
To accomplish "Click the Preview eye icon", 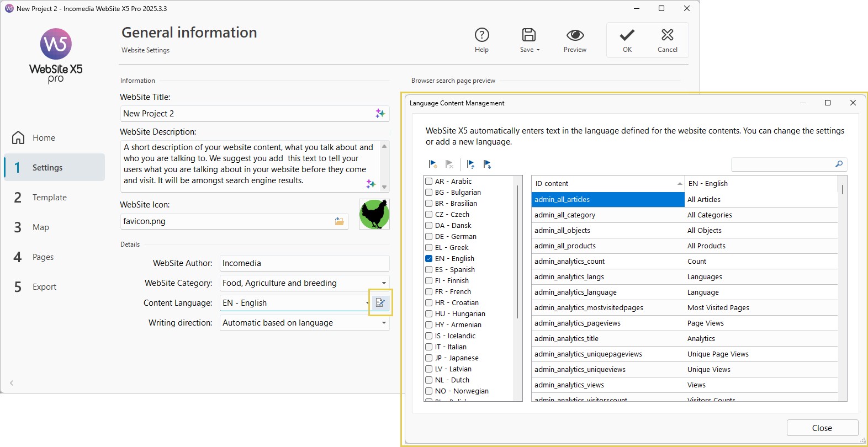I will point(575,35).
